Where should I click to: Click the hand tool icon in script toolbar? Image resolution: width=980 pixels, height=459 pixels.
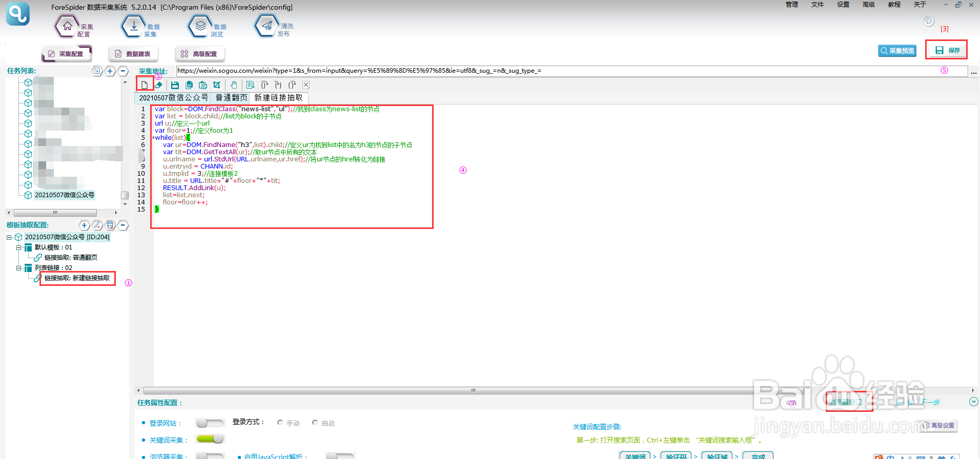pos(234,85)
